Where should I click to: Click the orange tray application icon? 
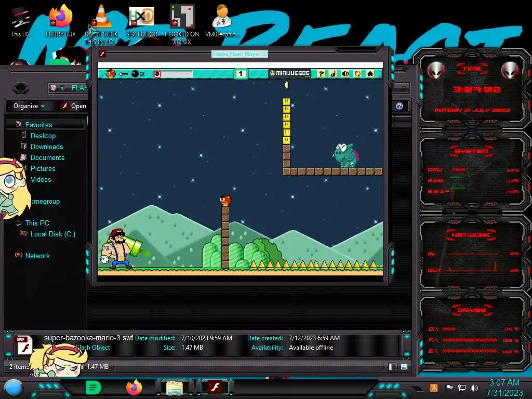pyautogui.click(x=434, y=388)
